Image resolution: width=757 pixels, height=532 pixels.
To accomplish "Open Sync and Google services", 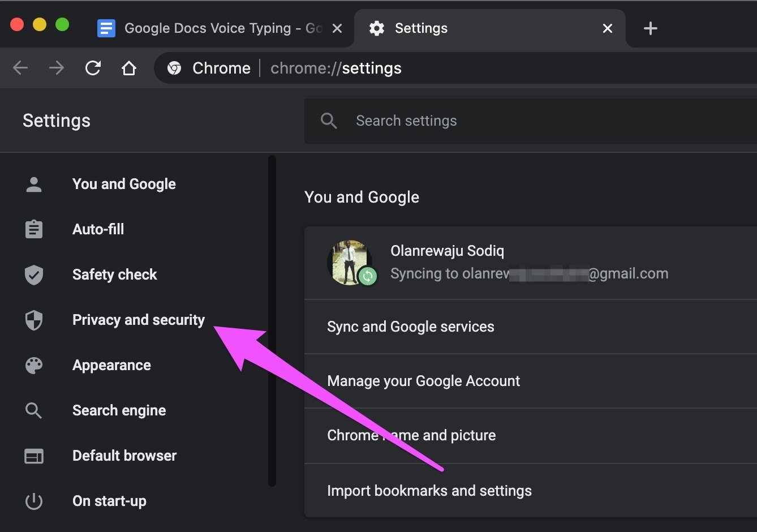I will (531, 327).
